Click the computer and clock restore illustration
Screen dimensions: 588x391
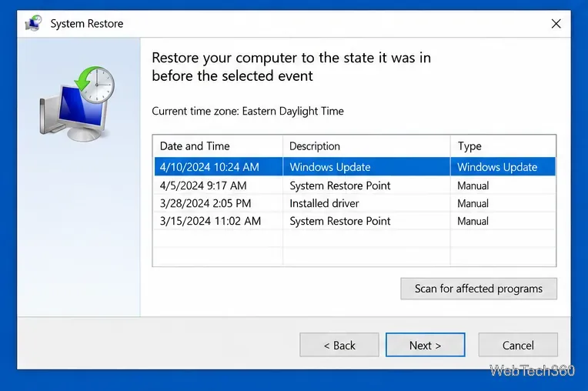77,104
